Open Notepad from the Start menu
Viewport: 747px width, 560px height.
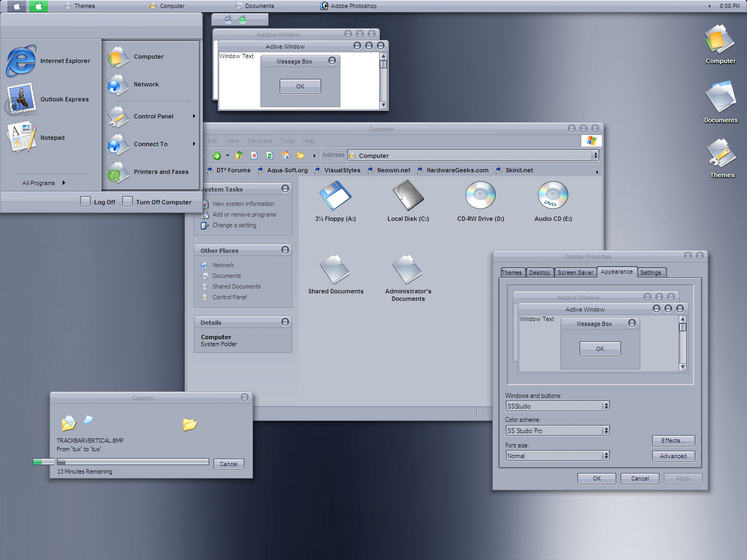[52, 138]
